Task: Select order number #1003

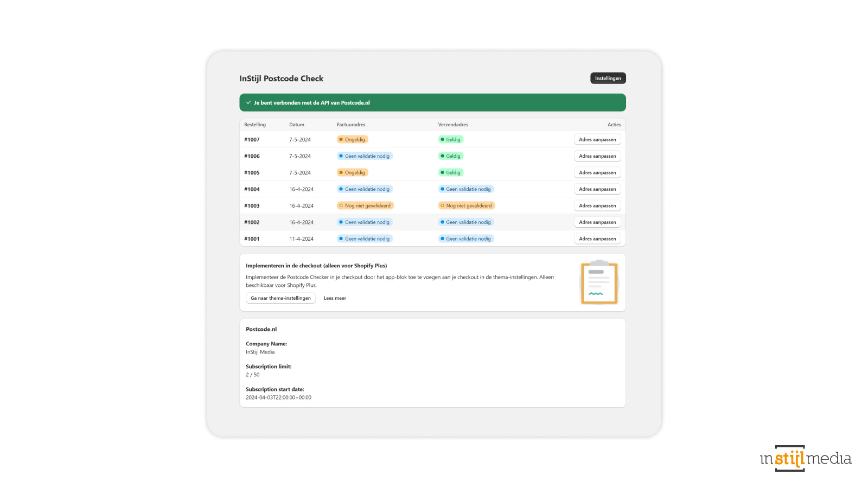Action: click(252, 206)
